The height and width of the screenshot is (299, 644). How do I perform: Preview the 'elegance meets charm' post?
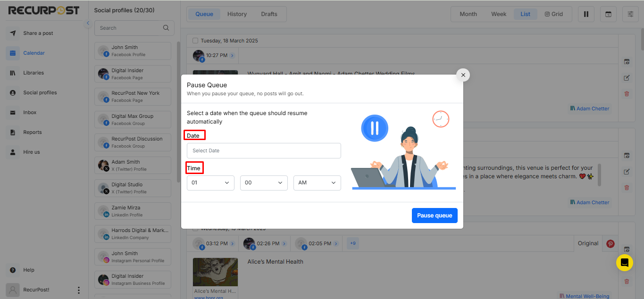(627, 156)
